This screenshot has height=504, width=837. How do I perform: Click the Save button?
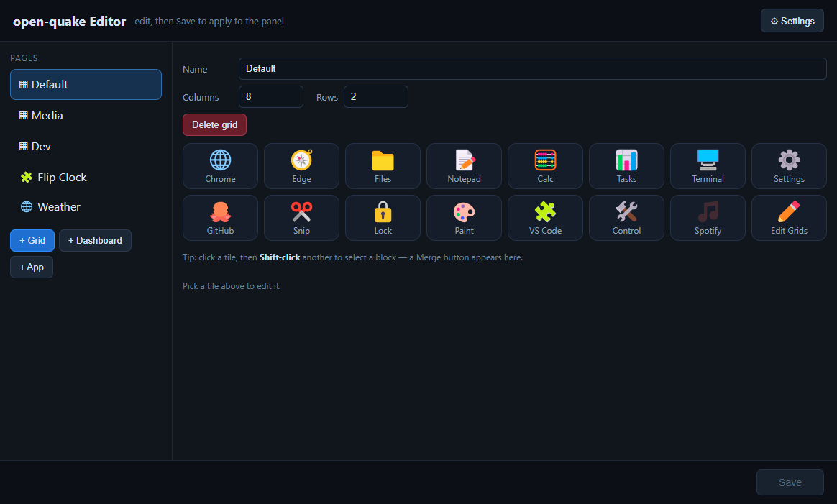click(790, 482)
